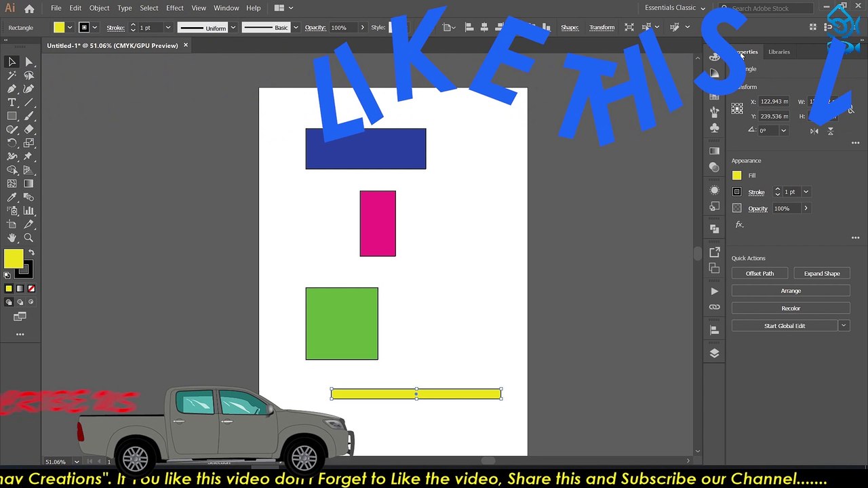Select the Hand tool
868x488 pixels.
pyautogui.click(x=12, y=238)
